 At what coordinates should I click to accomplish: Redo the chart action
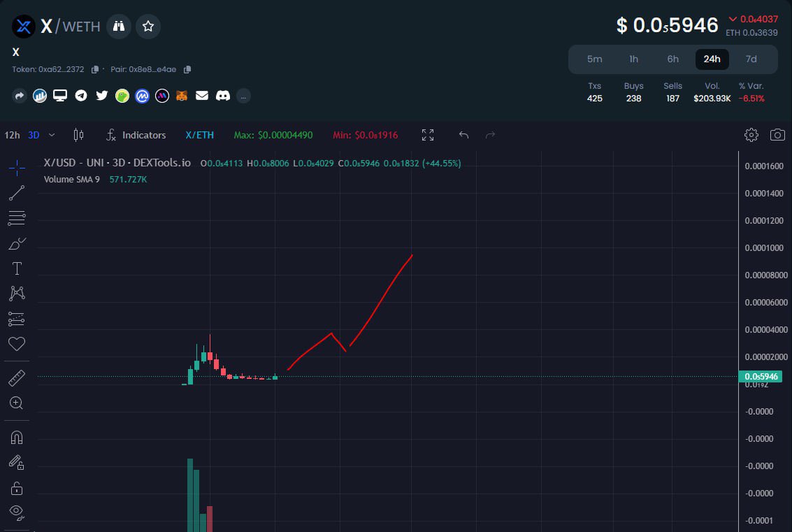[x=491, y=135]
